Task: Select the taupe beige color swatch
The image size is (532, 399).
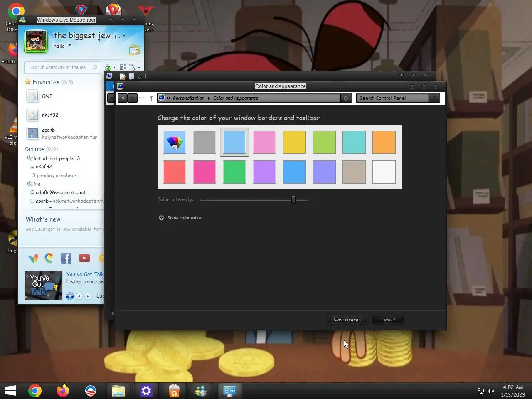Action: 354,172
